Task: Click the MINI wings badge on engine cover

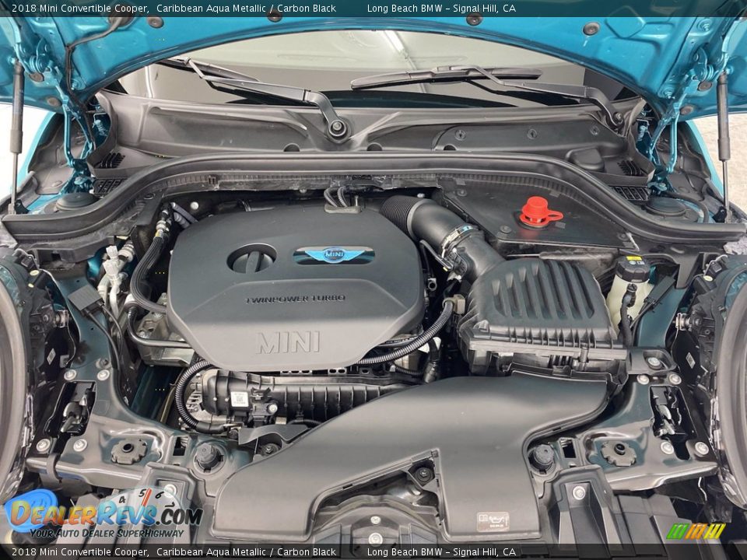Action: [x=334, y=254]
